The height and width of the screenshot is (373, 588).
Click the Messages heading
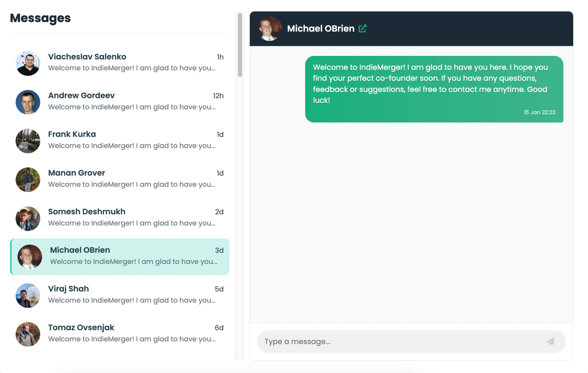40,18
